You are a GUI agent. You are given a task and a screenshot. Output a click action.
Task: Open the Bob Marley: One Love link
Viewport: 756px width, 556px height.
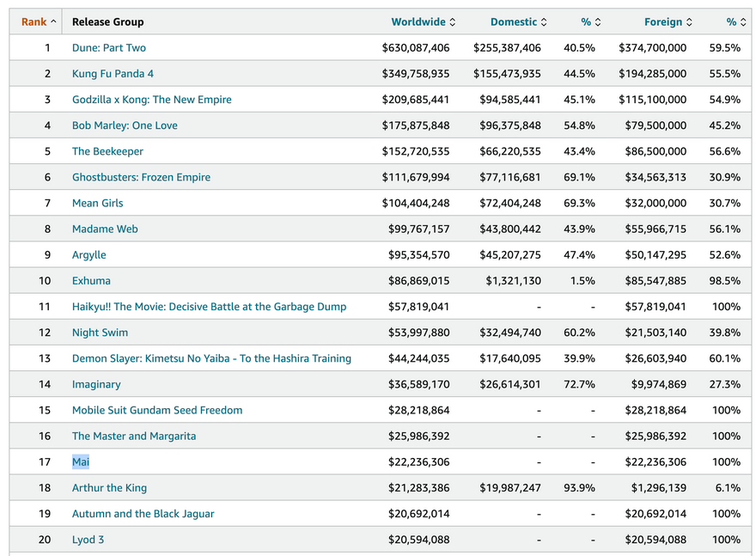coord(125,125)
